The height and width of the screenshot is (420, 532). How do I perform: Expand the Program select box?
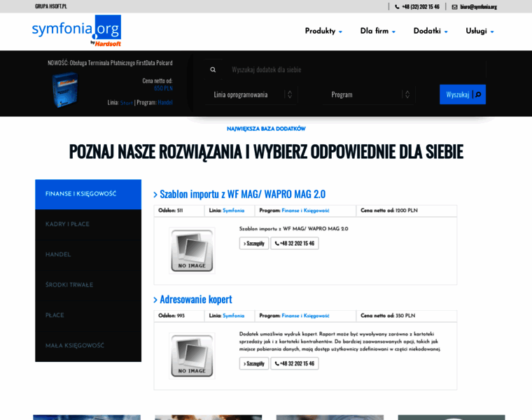tap(369, 94)
